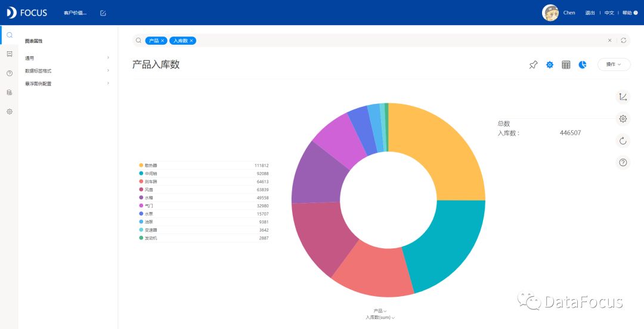Open the 产品 axis dropdown below chart
Image resolution: width=644 pixels, height=329 pixels.
pos(380,311)
